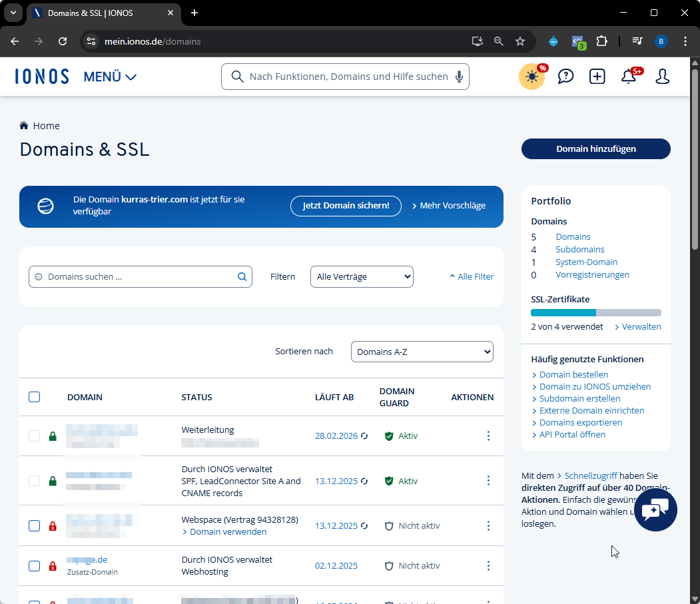Open the AI chat assistant button
This screenshot has width=700, height=604.
point(655,510)
